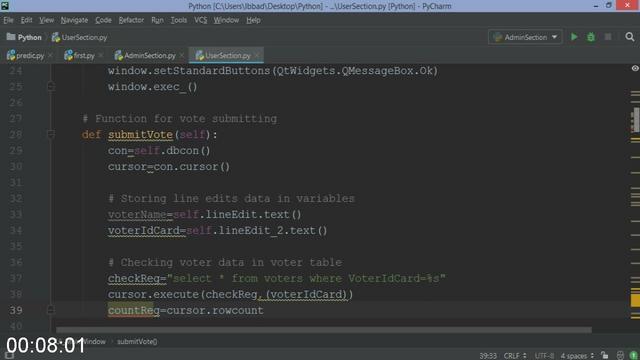Click the horizontal editor scrollbar

point(323,329)
